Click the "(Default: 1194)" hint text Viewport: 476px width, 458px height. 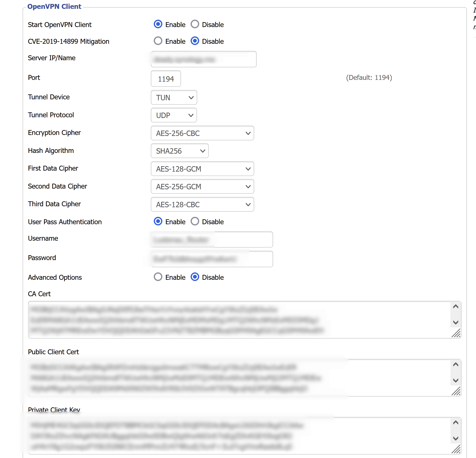369,77
